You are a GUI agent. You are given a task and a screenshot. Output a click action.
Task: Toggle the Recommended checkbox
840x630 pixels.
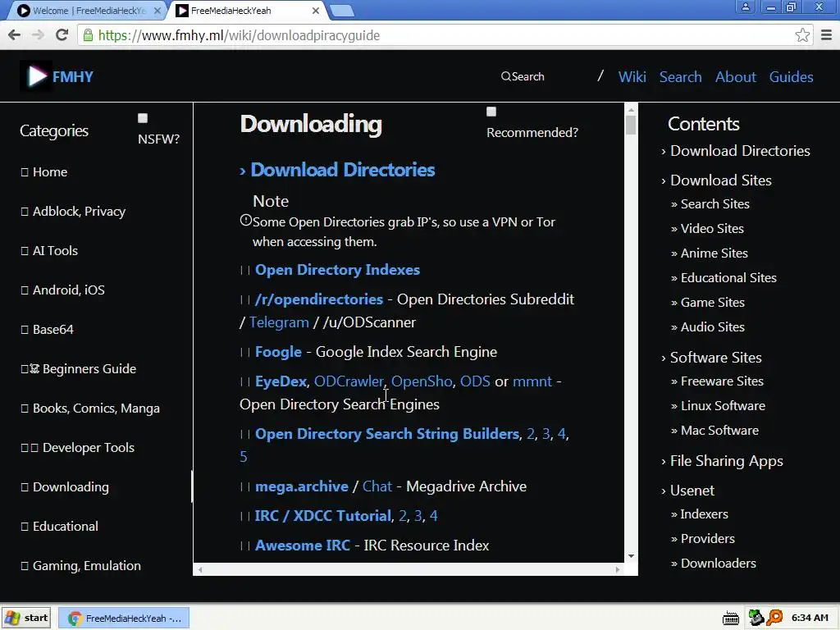[x=491, y=112]
